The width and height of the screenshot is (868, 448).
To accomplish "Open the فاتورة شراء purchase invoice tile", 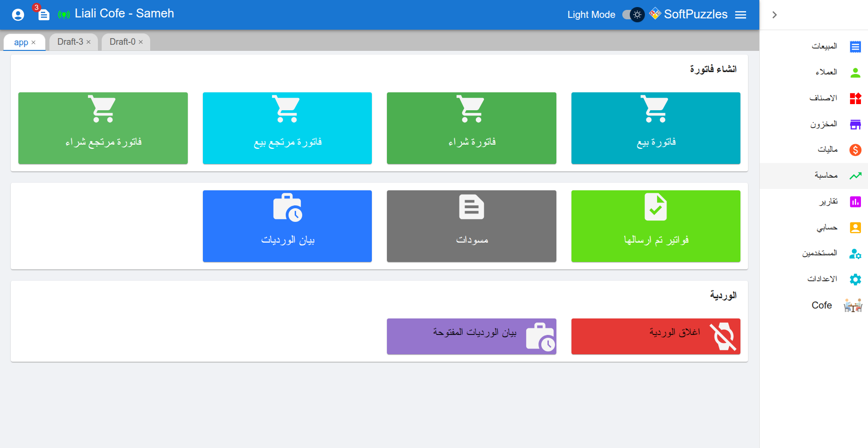I will point(471,128).
